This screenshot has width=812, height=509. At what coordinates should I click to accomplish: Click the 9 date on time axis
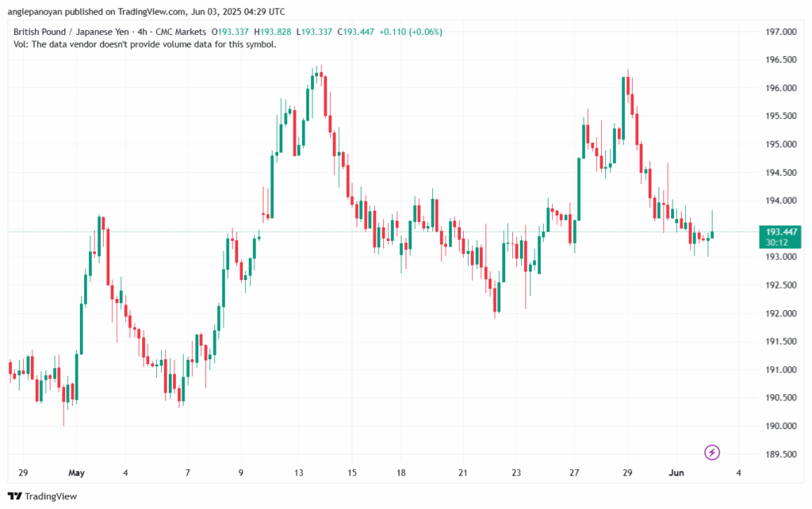pyautogui.click(x=241, y=473)
